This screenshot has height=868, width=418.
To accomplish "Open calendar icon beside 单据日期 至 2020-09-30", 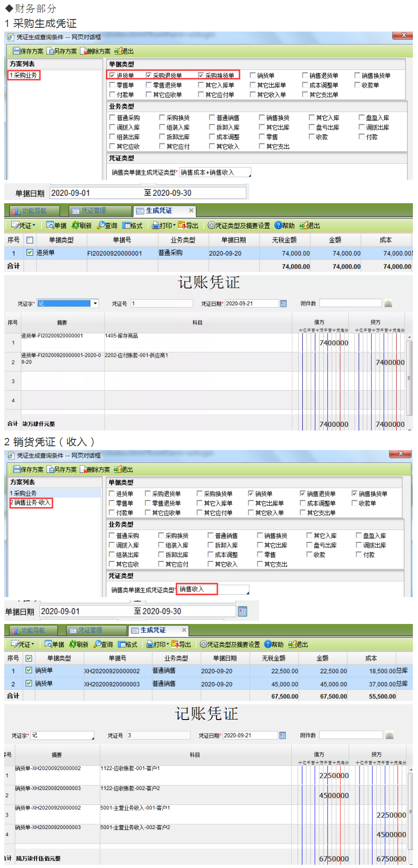I will point(242,611).
